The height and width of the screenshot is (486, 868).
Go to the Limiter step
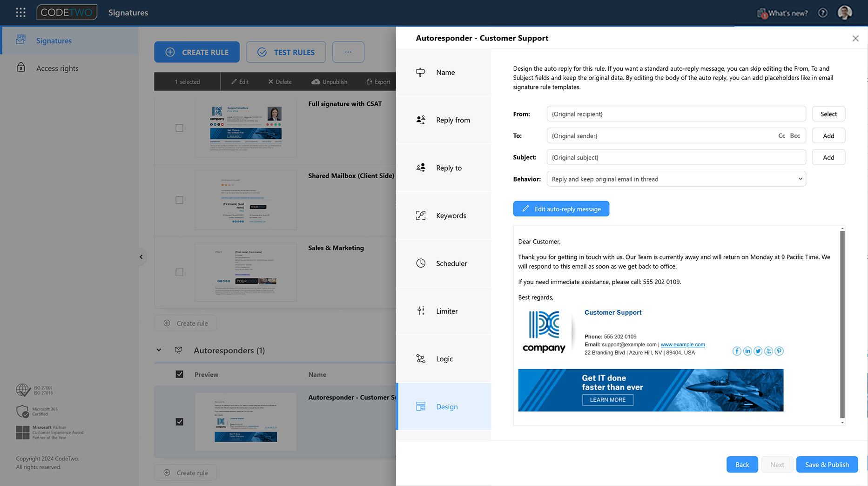point(444,311)
